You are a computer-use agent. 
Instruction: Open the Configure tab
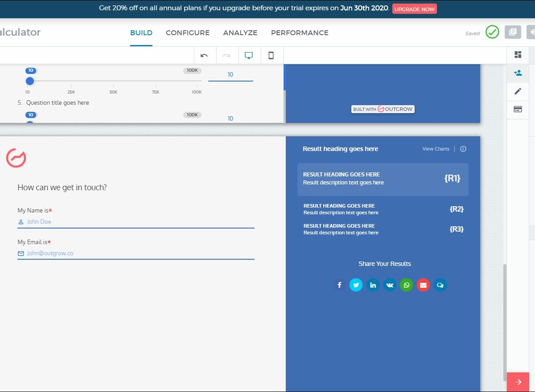click(x=188, y=33)
